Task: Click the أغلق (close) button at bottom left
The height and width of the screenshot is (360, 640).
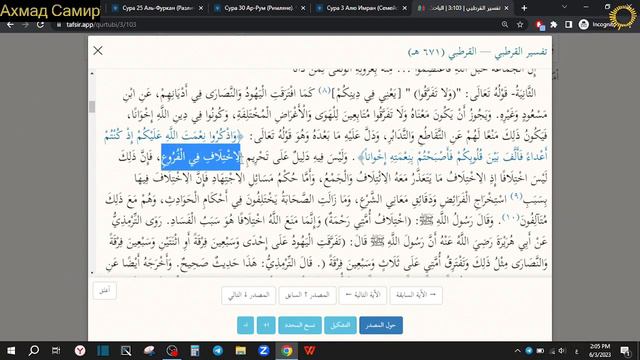Action: coord(104,291)
